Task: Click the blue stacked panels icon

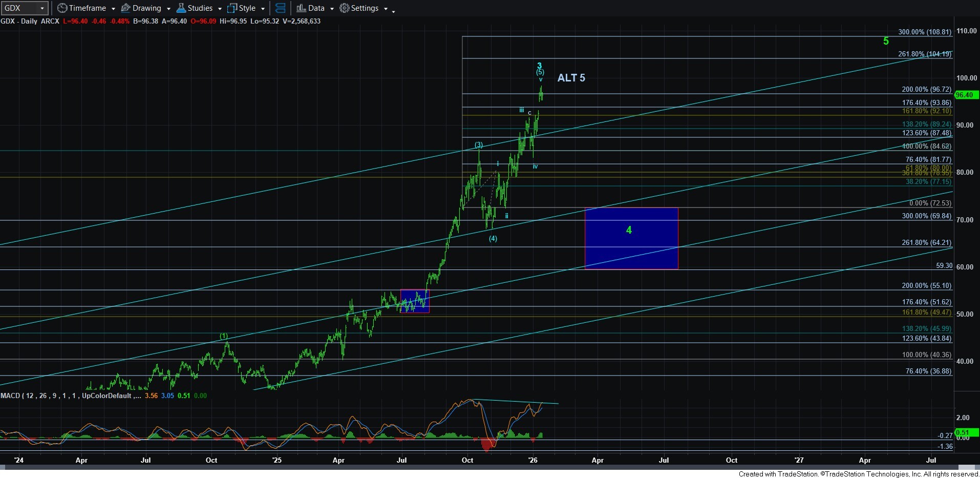Action: [x=280, y=8]
